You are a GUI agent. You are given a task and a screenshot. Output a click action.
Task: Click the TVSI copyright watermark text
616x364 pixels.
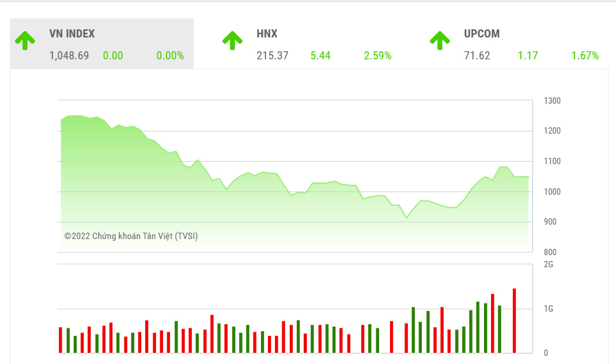click(131, 236)
